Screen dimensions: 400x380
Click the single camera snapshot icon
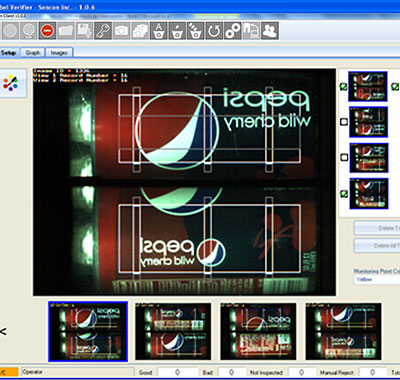point(121,31)
